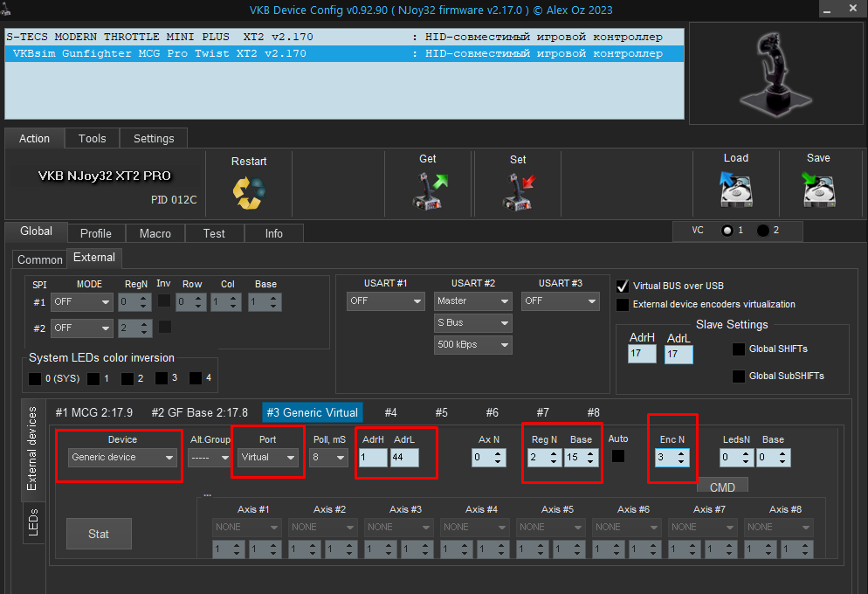
Task: Open the Port dropdown set to Virtual
Action: 267,457
